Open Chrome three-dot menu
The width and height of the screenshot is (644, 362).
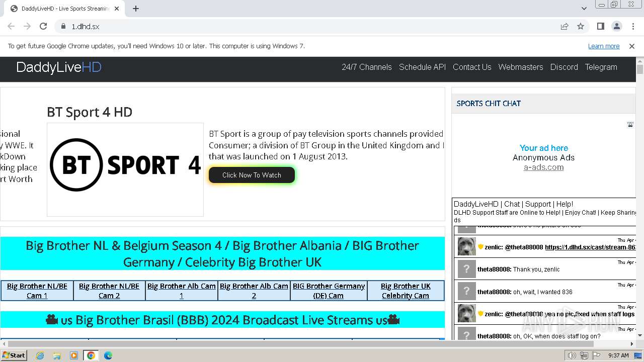633,26
